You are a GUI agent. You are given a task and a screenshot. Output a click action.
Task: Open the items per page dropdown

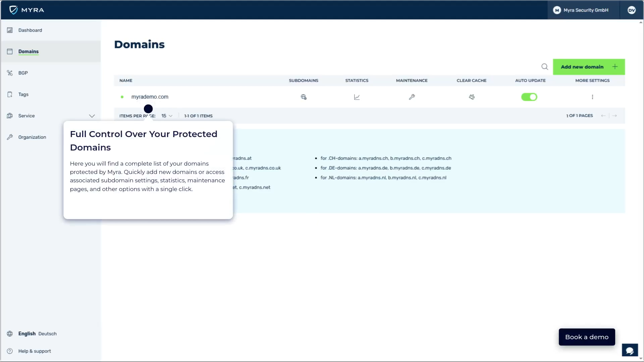167,116
